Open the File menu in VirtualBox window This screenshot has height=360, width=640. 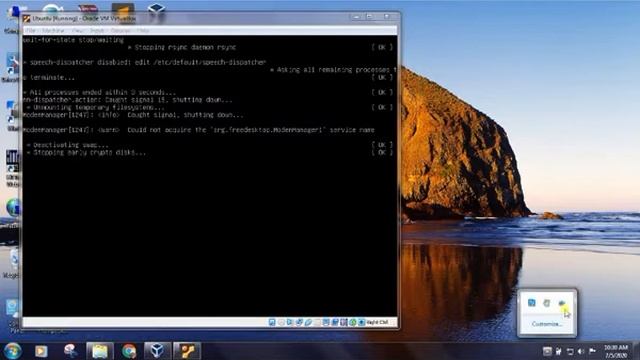[31, 31]
